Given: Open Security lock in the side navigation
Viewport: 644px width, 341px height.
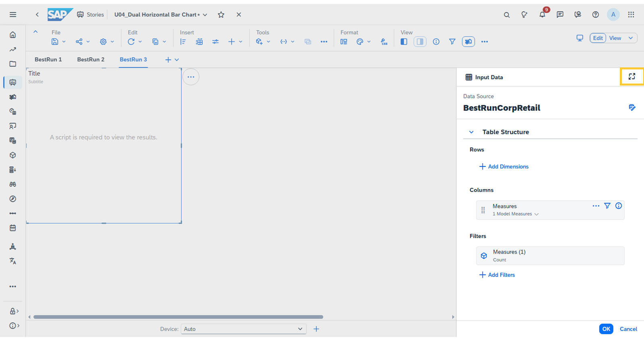Looking at the screenshot, I should point(13,311).
